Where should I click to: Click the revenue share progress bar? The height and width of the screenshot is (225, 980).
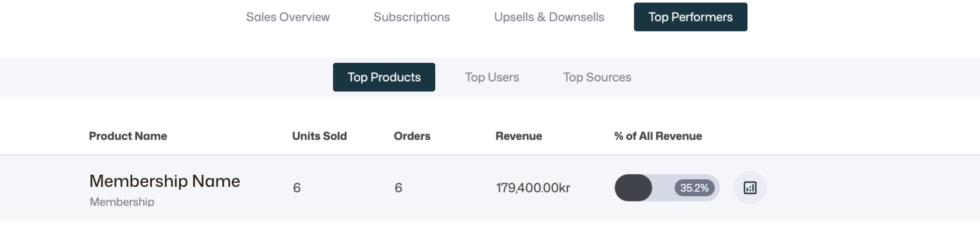[x=643, y=188]
